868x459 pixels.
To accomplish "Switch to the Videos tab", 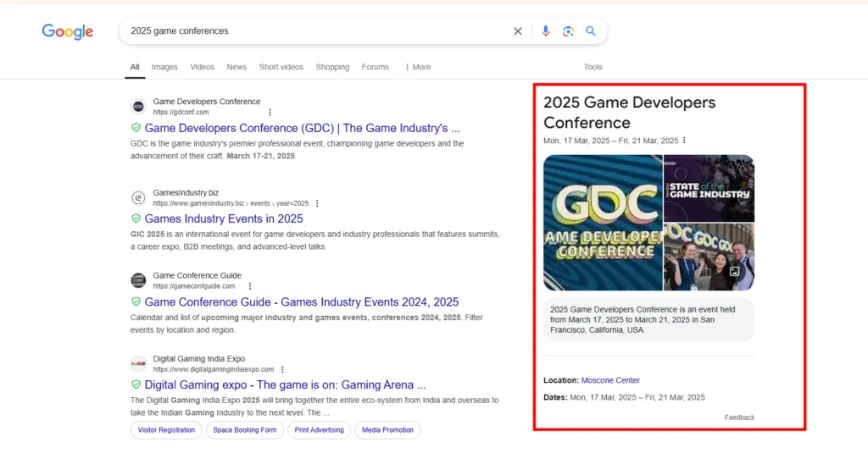I will [202, 67].
